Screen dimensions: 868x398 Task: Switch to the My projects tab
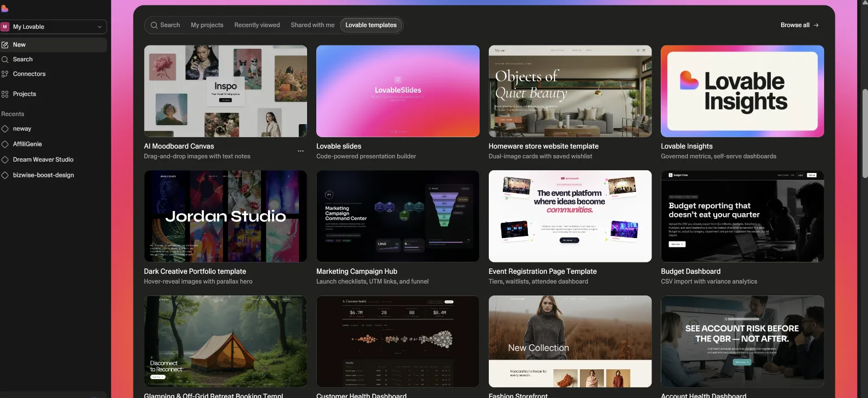207,25
